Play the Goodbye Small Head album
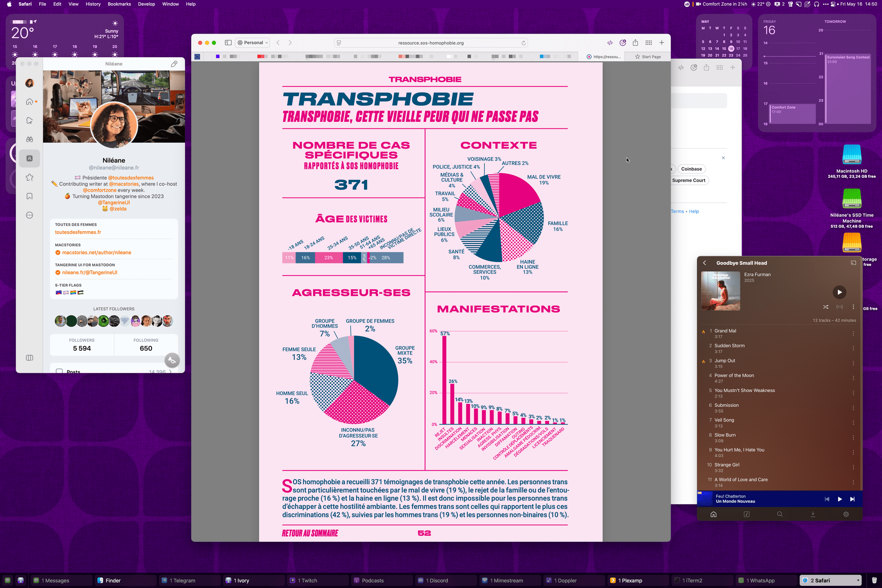 pyautogui.click(x=839, y=292)
